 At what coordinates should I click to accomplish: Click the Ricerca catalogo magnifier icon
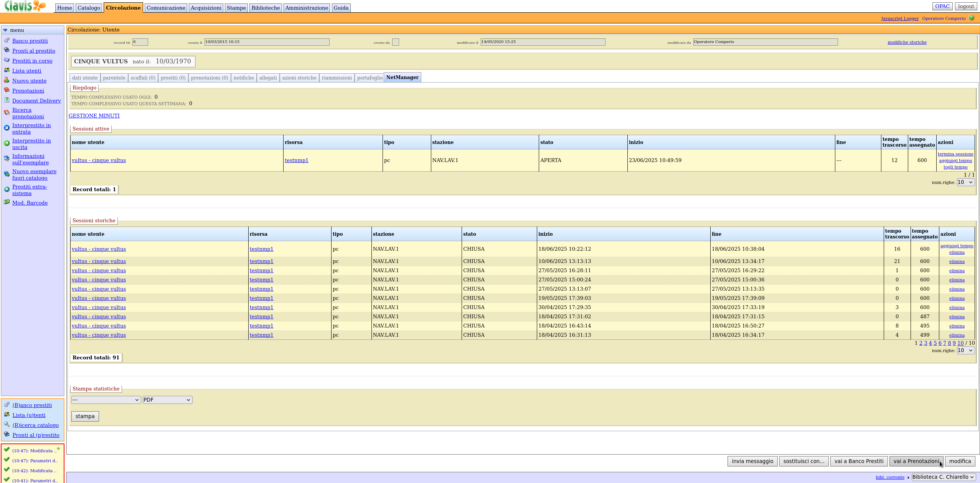tap(7, 425)
